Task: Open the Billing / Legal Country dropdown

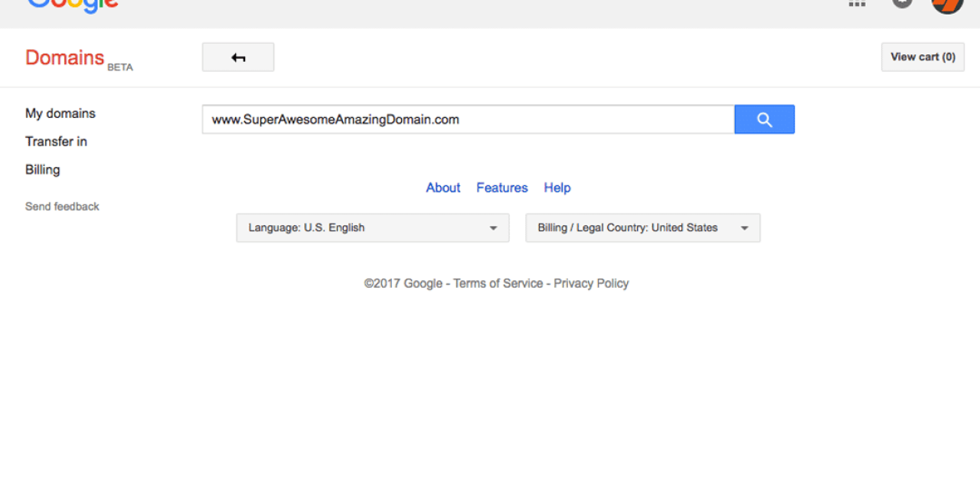Action: point(643,228)
